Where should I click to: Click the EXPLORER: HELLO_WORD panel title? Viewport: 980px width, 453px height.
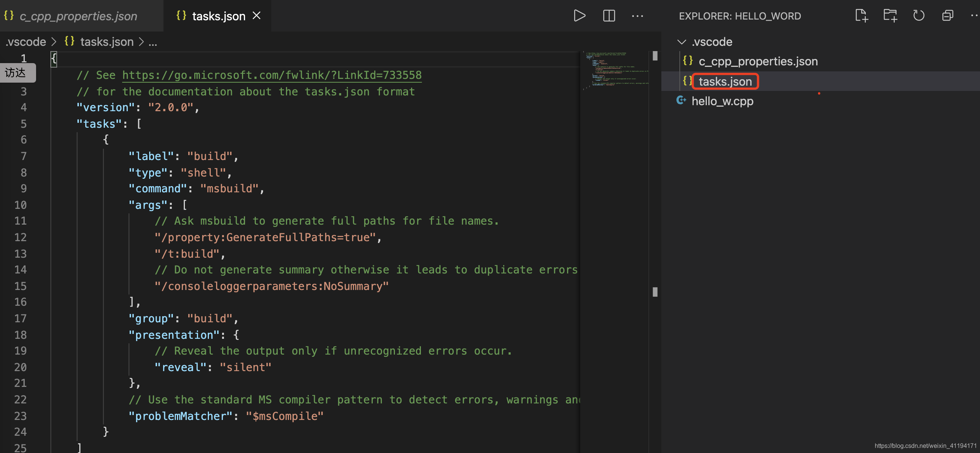click(740, 16)
